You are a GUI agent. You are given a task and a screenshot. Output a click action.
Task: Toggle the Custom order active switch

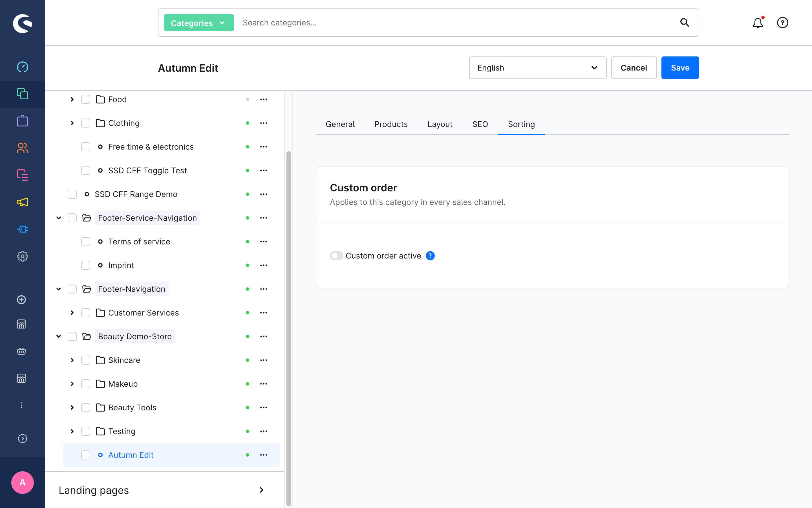point(336,256)
